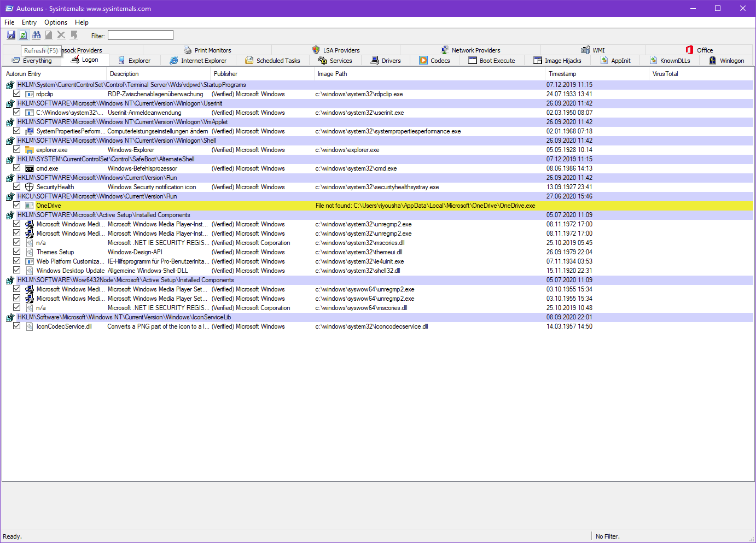Toggle the Windows Desktop Update checkbox
756x543 pixels.
tap(17, 270)
